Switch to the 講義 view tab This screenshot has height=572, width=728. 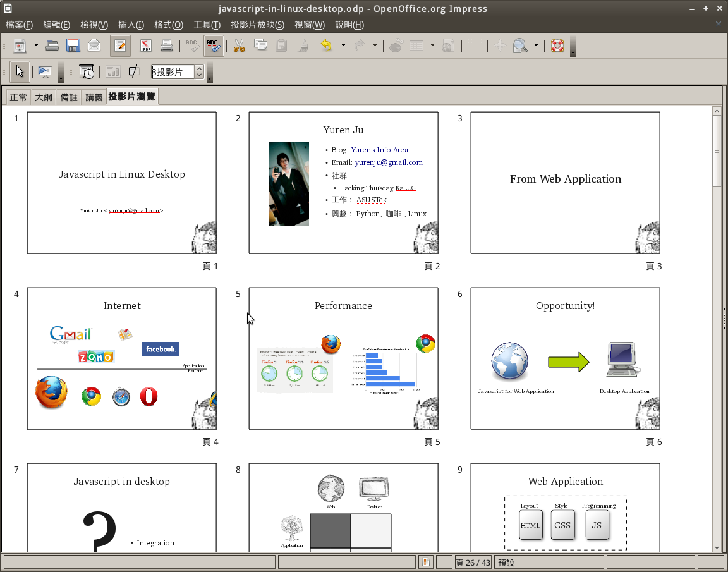click(94, 97)
